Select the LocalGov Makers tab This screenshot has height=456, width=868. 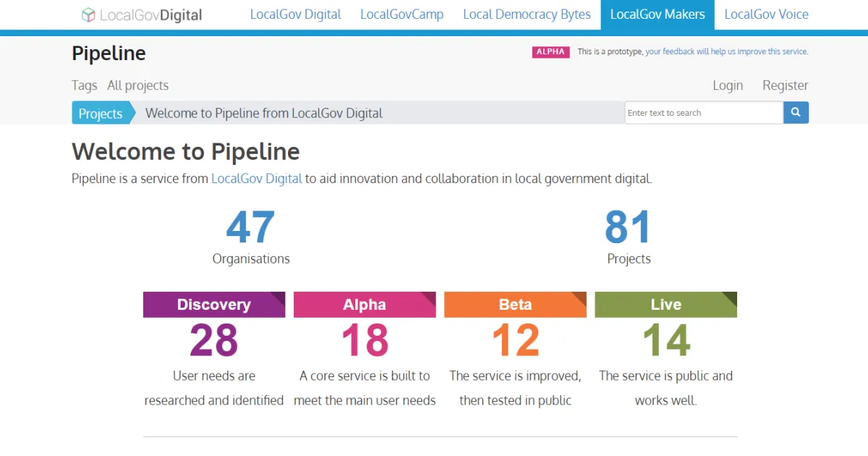(x=658, y=14)
